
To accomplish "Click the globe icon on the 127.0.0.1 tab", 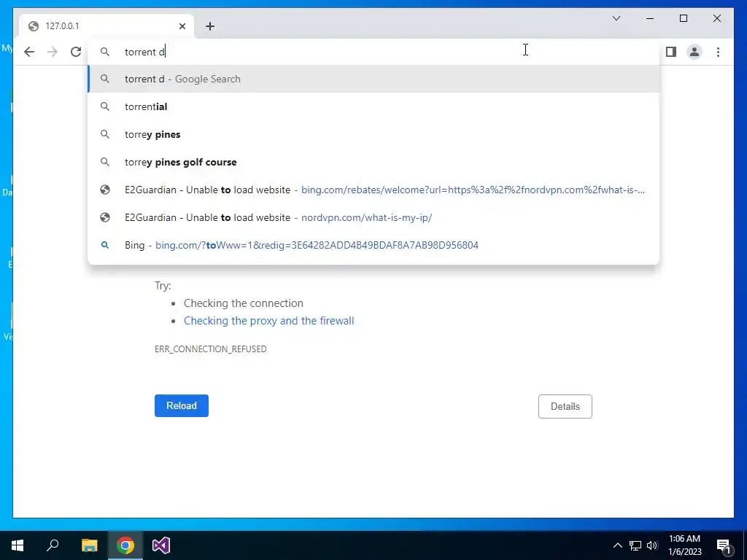I will 34,26.
